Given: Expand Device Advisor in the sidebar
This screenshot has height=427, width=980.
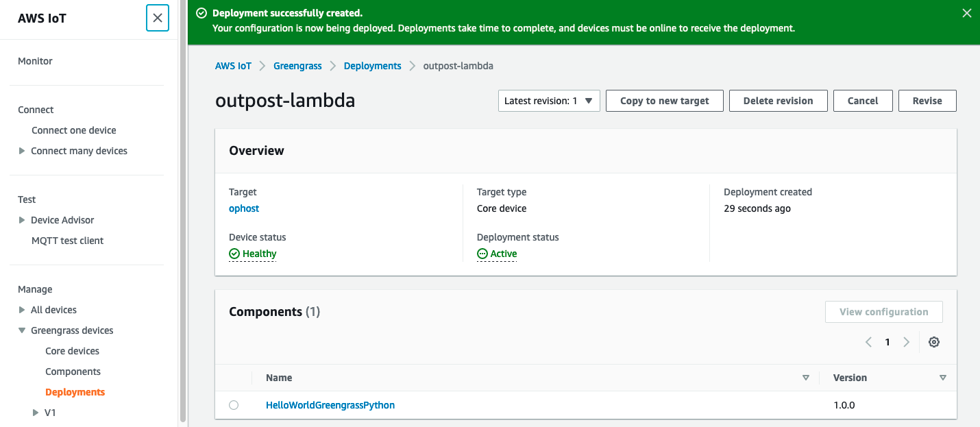Looking at the screenshot, I should (22, 220).
